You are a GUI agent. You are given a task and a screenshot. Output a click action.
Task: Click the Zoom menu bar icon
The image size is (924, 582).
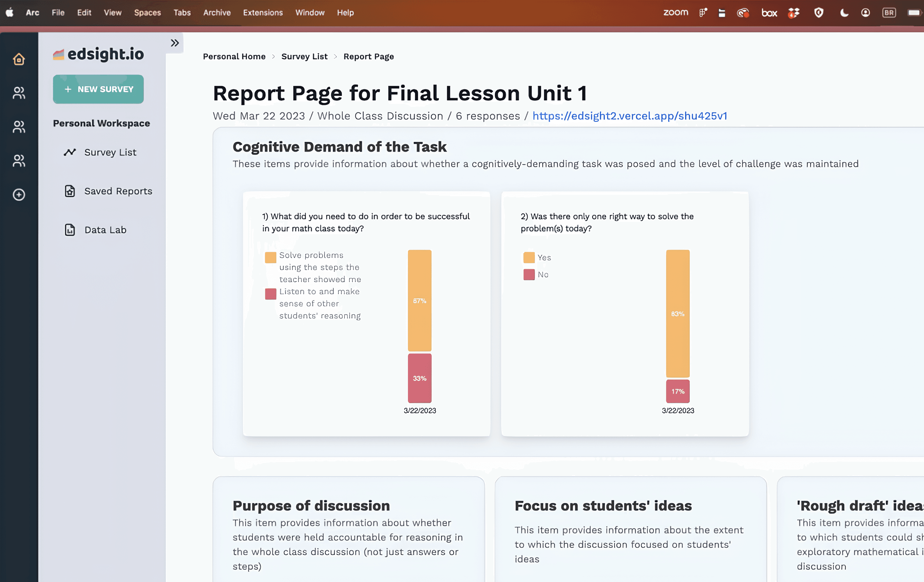(675, 13)
